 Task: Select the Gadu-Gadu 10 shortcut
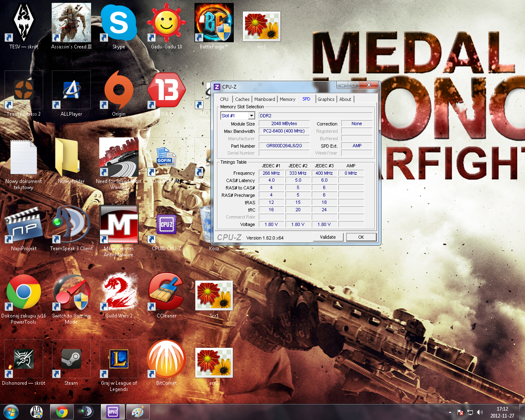pyautogui.click(x=167, y=26)
